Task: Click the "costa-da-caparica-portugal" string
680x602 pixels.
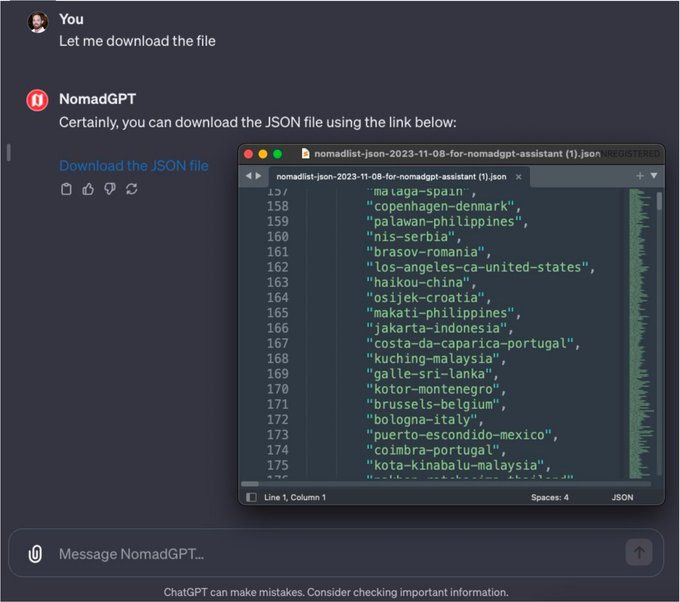Action: (x=470, y=344)
